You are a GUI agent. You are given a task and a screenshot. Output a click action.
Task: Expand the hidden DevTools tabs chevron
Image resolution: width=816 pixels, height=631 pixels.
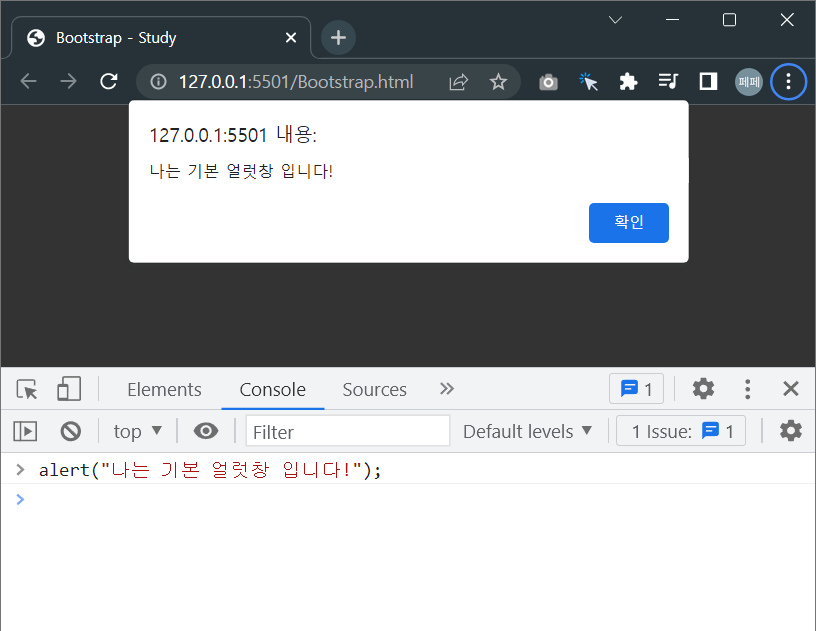[446, 389]
